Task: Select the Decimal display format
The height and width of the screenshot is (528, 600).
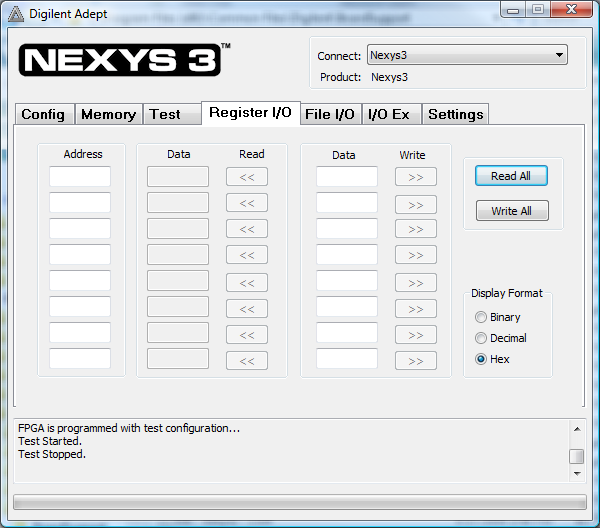Action: (x=481, y=338)
